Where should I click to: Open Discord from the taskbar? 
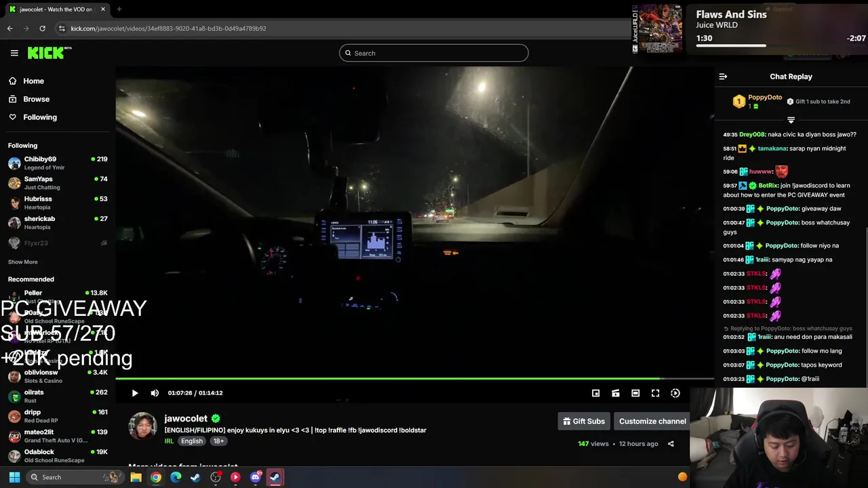point(255,477)
